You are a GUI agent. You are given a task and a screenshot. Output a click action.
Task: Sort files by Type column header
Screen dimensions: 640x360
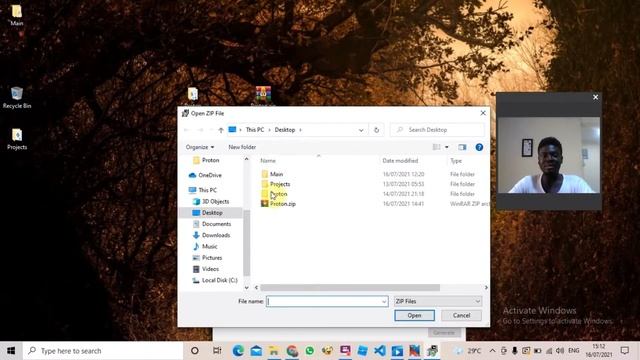(x=456, y=161)
